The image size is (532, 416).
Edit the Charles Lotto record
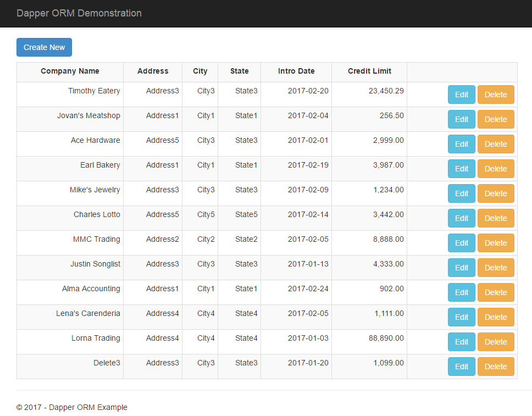point(461,218)
